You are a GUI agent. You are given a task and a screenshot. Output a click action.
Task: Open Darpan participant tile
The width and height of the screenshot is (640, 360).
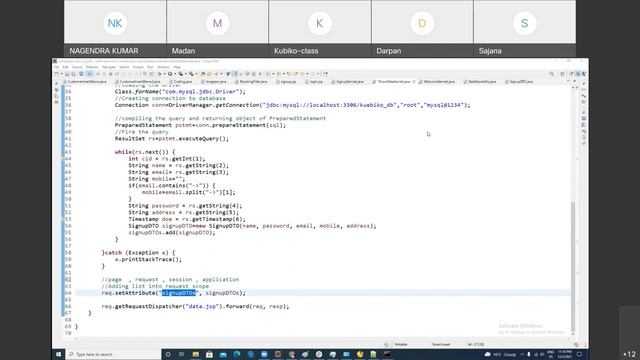[x=422, y=29]
